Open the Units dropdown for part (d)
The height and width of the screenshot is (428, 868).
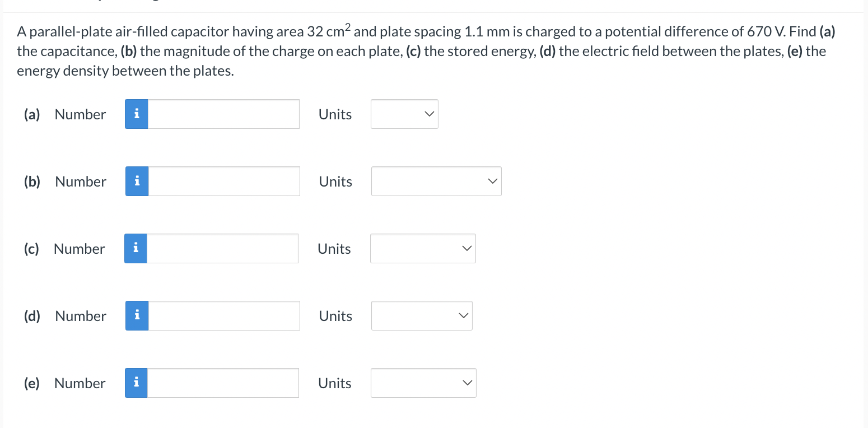click(422, 316)
